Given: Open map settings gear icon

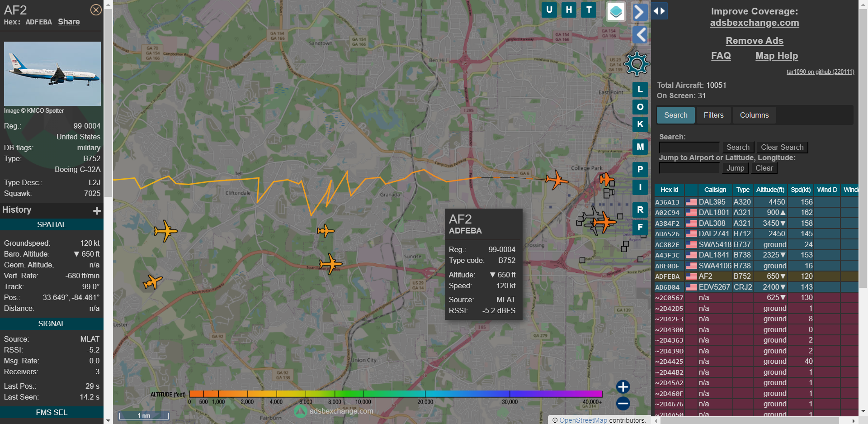Looking at the screenshot, I should coord(637,63).
